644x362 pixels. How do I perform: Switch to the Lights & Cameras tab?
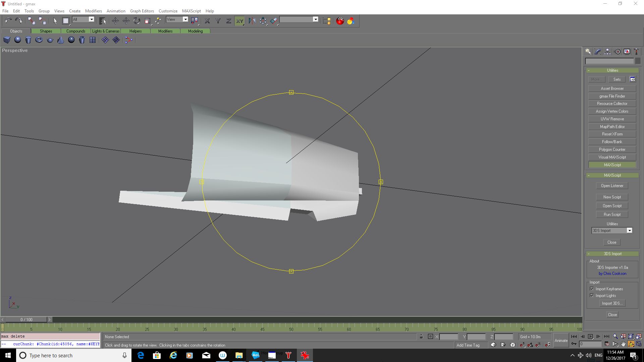click(x=106, y=31)
